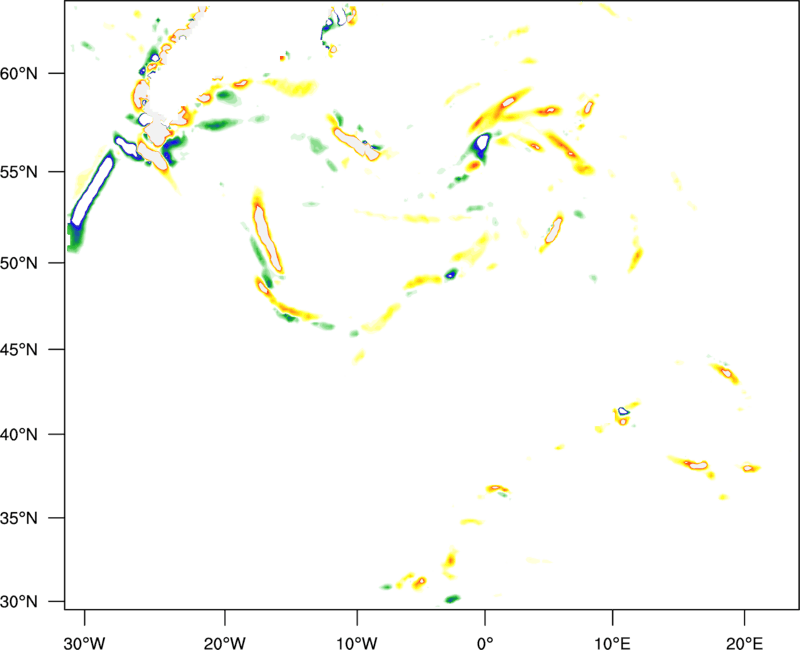Select the 30°W longitude label
The image size is (800, 650).
pos(85,642)
